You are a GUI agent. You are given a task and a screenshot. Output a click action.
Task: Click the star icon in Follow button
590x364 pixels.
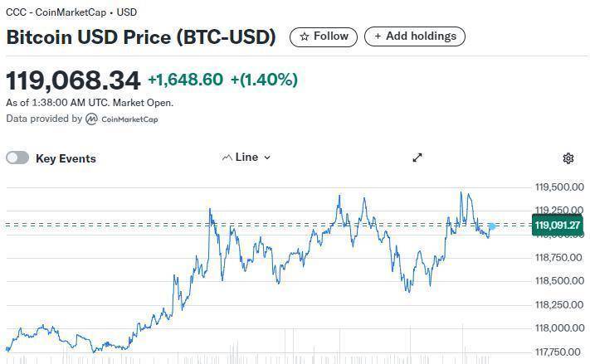305,36
